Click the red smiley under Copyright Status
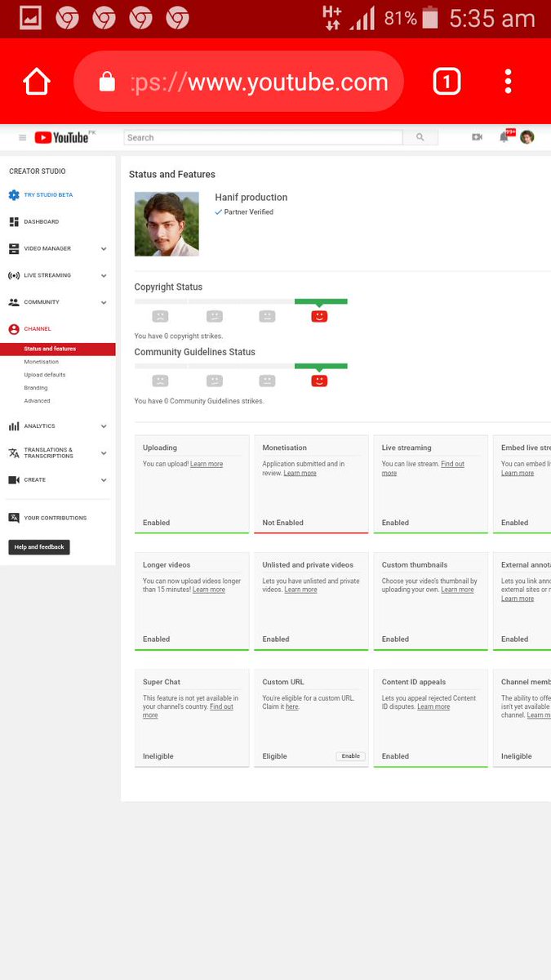This screenshot has width=551, height=980. [x=319, y=316]
